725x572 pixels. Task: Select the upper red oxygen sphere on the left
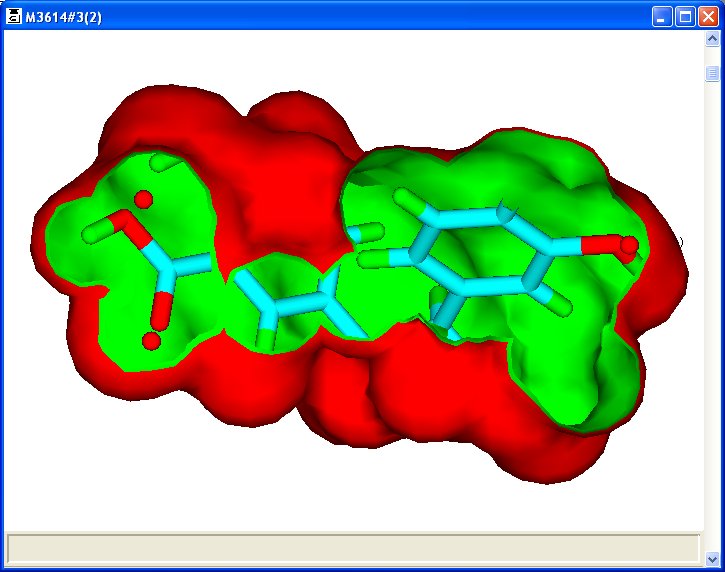point(143,199)
